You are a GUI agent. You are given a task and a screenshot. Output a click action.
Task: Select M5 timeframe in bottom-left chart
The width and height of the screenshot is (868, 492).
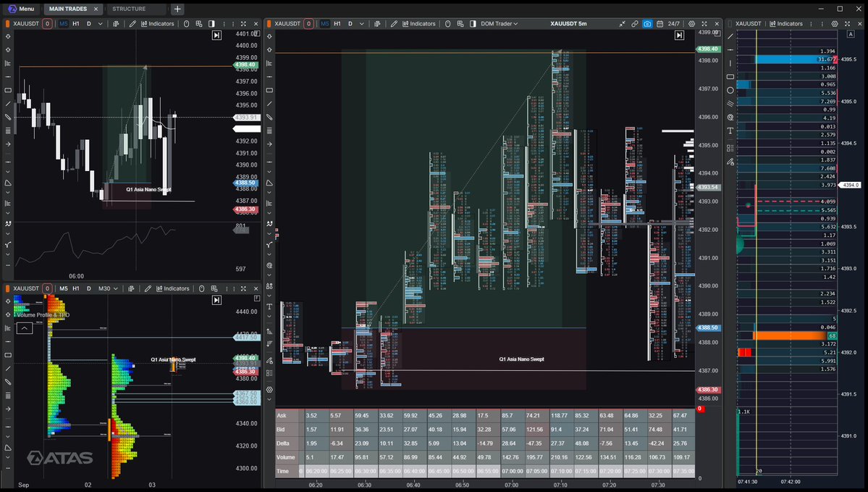tap(64, 288)
